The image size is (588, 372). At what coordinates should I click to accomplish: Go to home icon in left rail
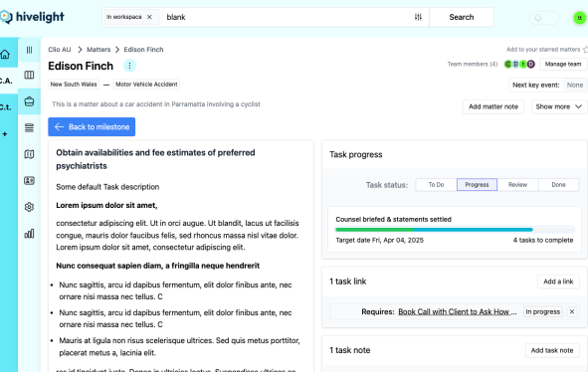(x=5, y=55)
